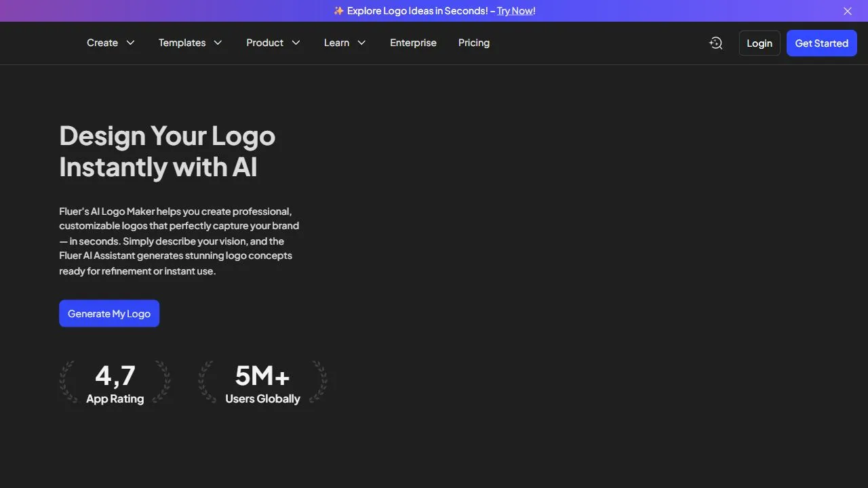Click the Generate My Logo button

[109, 314]
